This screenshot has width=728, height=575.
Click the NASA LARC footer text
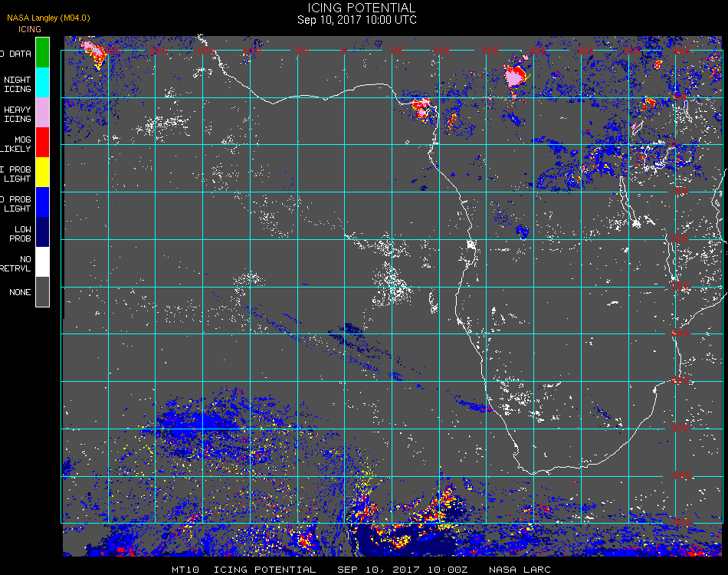520,570
